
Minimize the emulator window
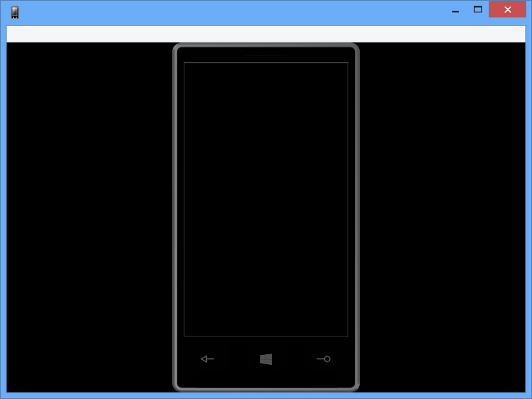456,10
